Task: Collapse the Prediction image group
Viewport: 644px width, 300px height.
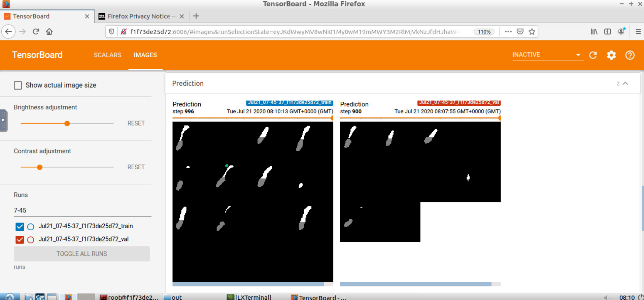Action: click(625, 84)
